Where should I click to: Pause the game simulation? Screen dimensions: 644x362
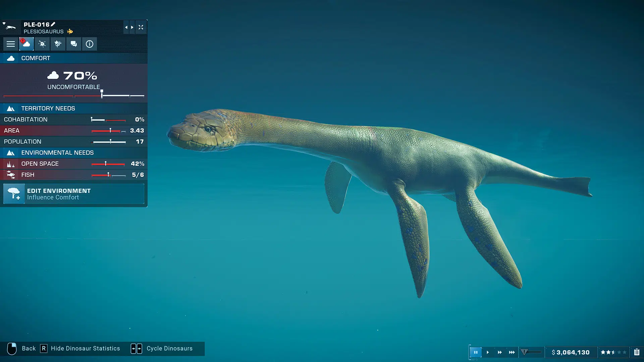click(476, 352)
